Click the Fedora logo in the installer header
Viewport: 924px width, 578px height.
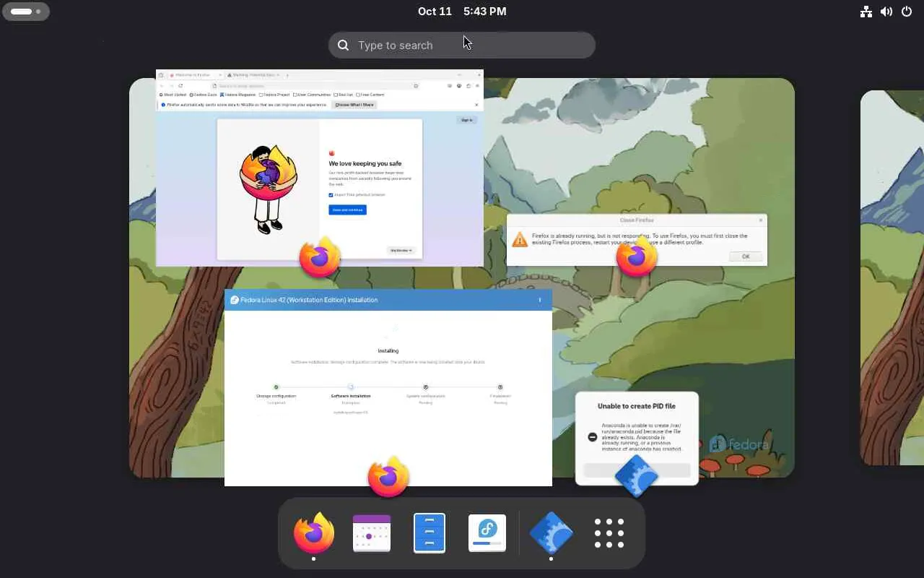point(235,300)
